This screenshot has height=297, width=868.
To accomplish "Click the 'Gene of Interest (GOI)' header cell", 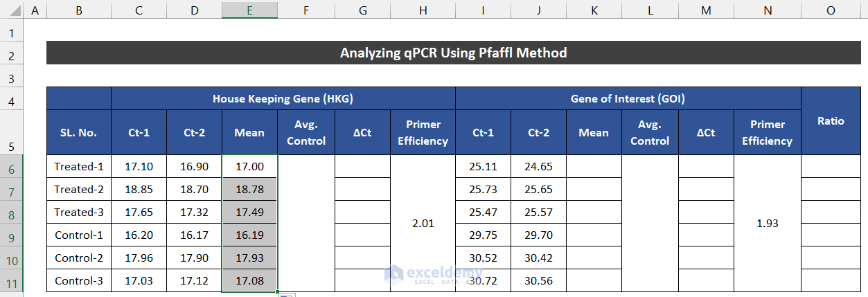I will [628, 99].
